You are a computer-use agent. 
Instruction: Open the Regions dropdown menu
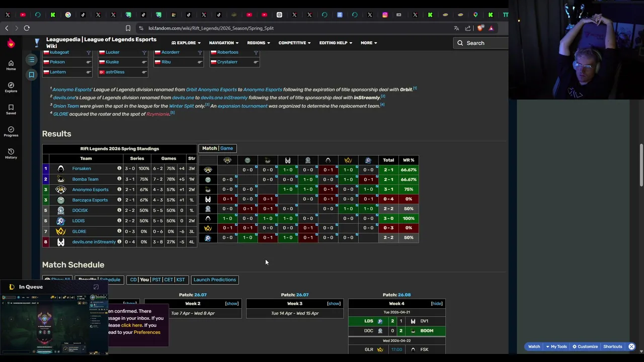coord(259,43)
